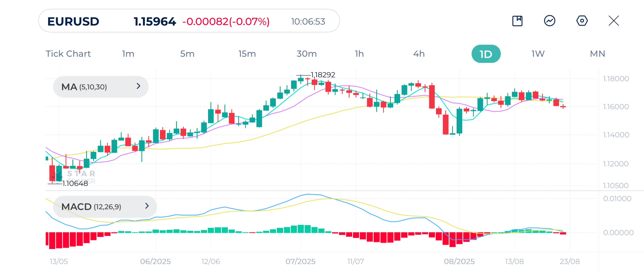Viewport: 644px width, 278px height.
Task: Select the 1m timeframe tab
Action: pos(128,54)
